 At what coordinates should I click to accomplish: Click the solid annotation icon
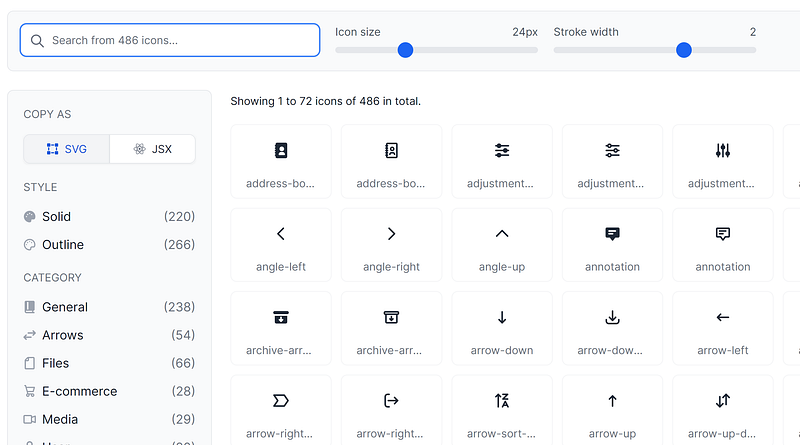[x=612, y=234]
